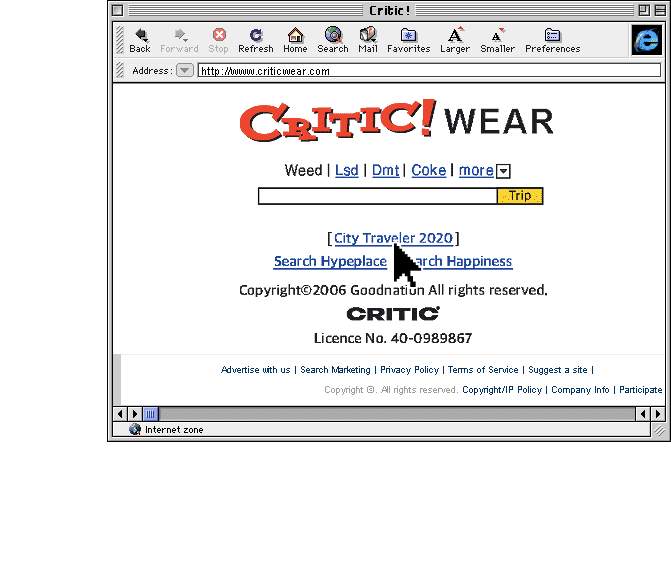This screenshot has width=671, height=576.
Task: Open the Search toolbar icon
Action: click(x=333, y=36)
